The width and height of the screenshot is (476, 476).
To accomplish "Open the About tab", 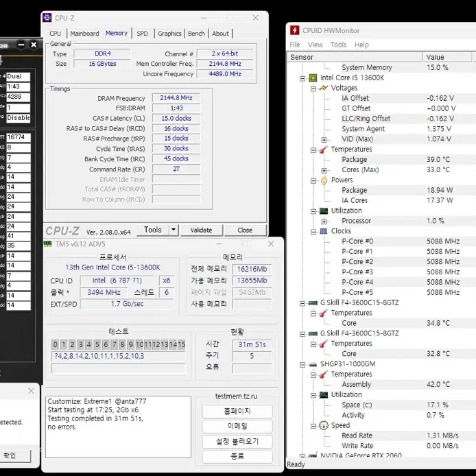I will tap(220, 34).
